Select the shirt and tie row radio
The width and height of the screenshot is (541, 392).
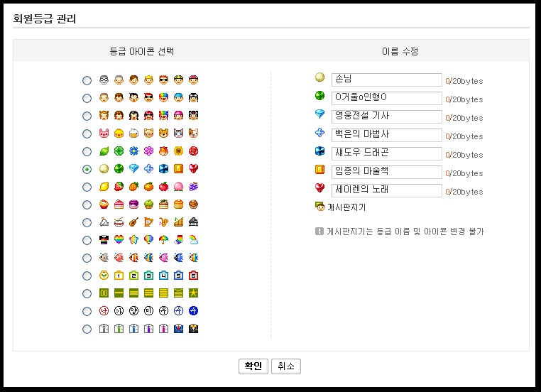[x=87, y=330]
